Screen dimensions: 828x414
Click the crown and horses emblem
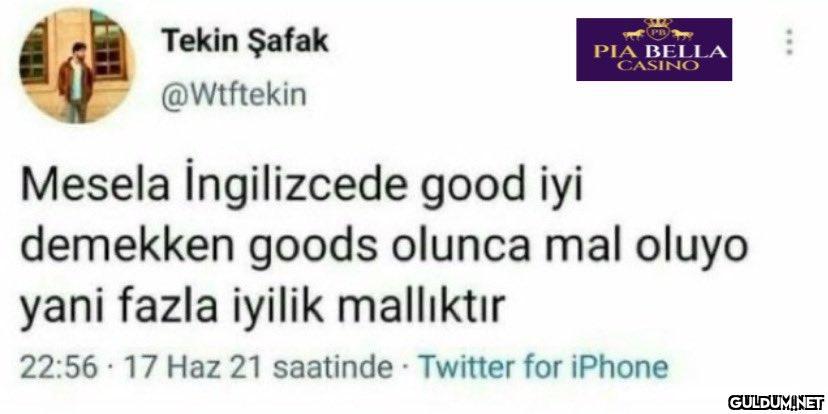[x=657, y=30]
